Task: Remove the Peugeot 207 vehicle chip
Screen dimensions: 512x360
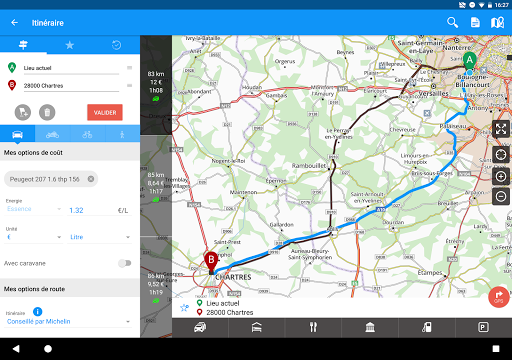Action: click(91, 179)
